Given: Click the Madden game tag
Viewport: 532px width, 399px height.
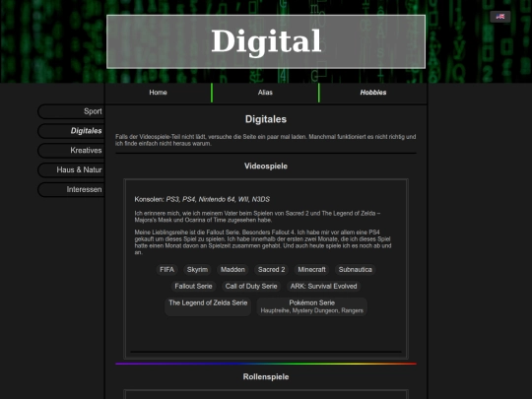Looking at the screenshot, I should click(x=233, y=269).
